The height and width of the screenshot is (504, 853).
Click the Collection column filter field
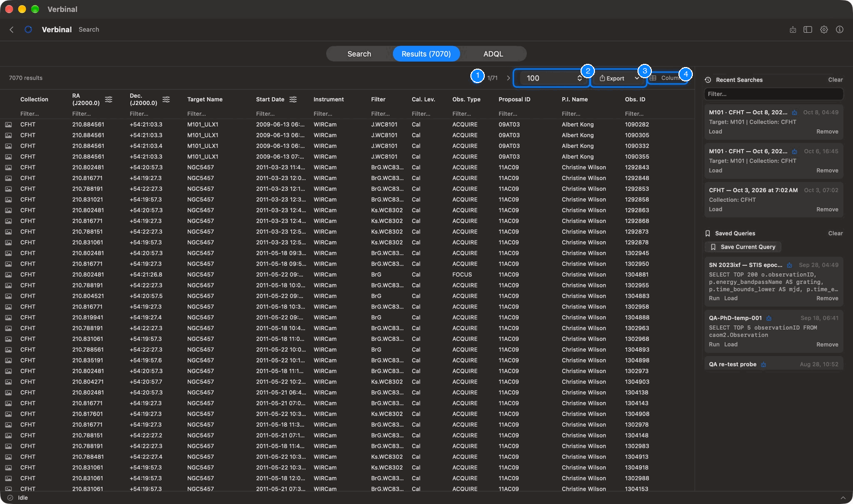pos(43,114)
